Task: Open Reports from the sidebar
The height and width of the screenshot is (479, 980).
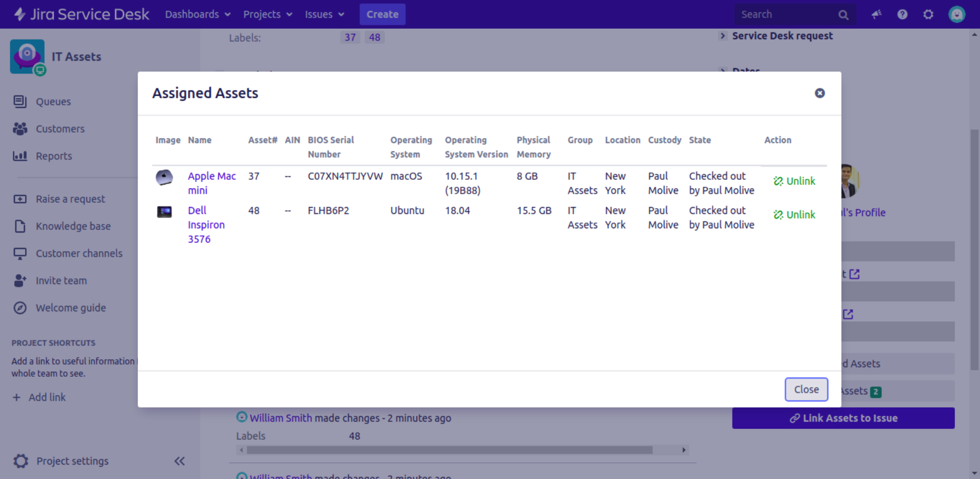Action: pos(54,156)
